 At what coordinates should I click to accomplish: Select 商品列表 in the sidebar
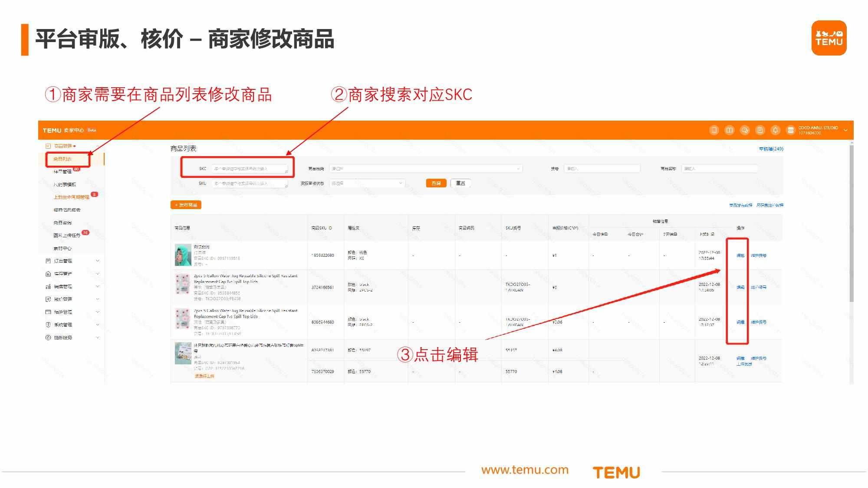62,159
